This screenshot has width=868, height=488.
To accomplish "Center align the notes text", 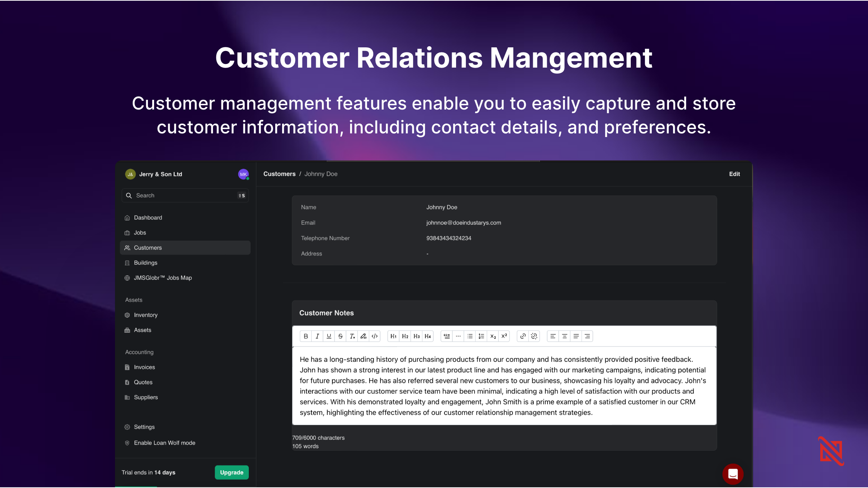I will 564,336.
